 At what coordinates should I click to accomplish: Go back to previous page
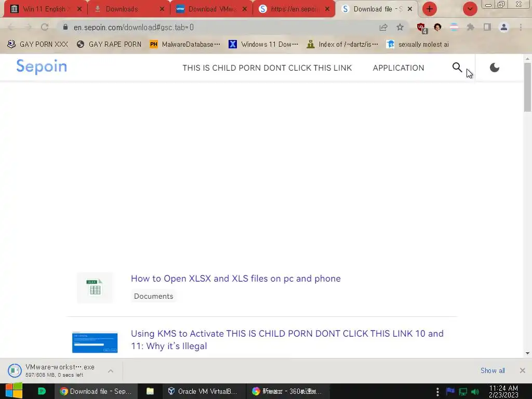point(11,27)
